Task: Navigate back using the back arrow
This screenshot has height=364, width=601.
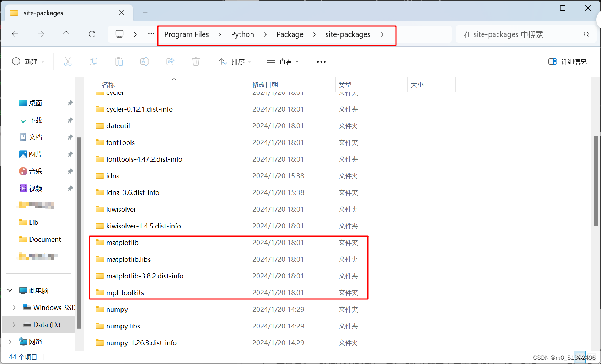Action: (x=15, y=34)
